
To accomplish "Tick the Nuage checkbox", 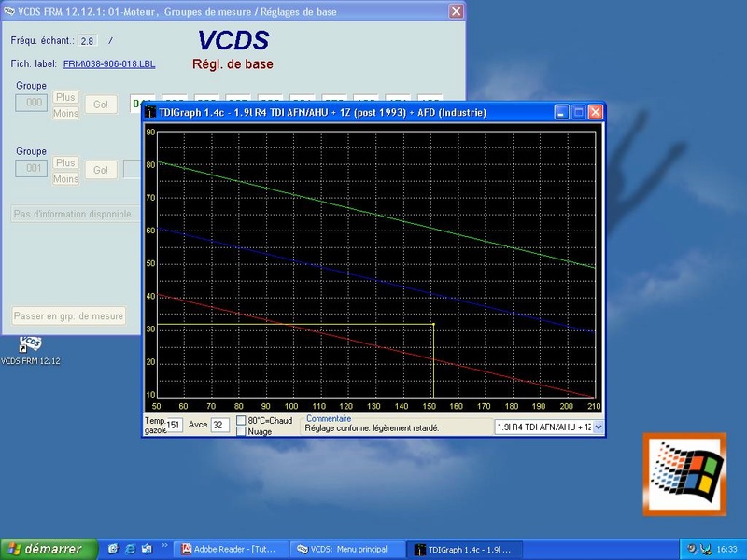I will (241, 431).
